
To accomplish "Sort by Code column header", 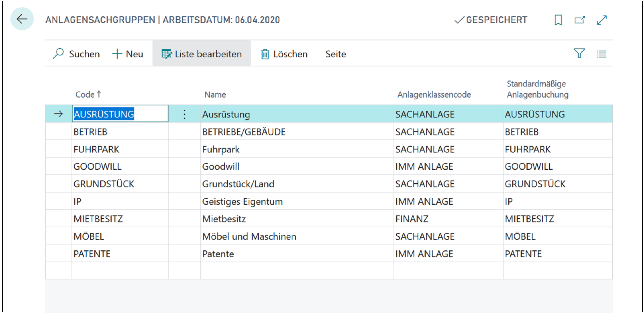I will pos(88,95).
